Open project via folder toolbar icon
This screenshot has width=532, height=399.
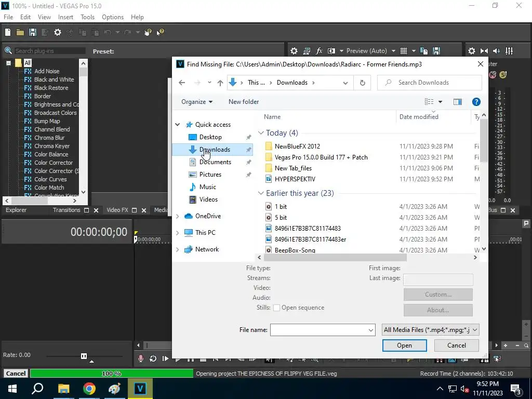[20, 32]
